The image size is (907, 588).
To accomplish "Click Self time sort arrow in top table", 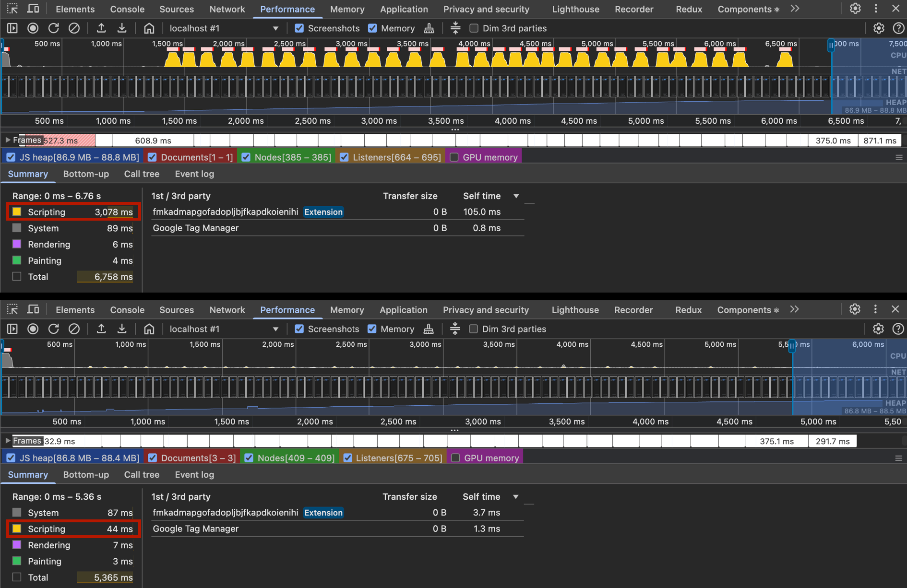I will 516,196.
